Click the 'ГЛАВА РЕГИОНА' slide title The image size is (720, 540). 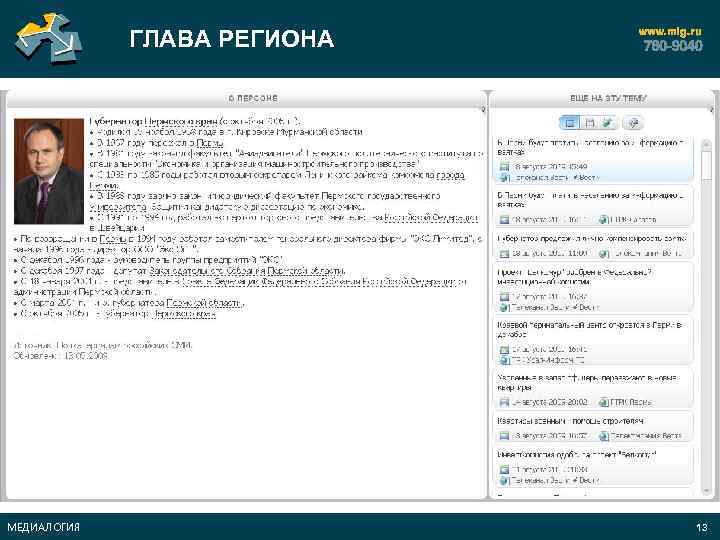[x=231, y=39]
